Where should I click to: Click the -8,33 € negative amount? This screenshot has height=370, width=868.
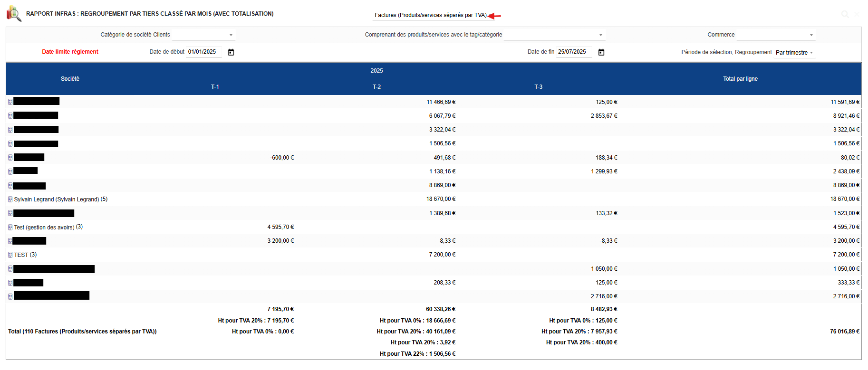(x=608, y=241)
